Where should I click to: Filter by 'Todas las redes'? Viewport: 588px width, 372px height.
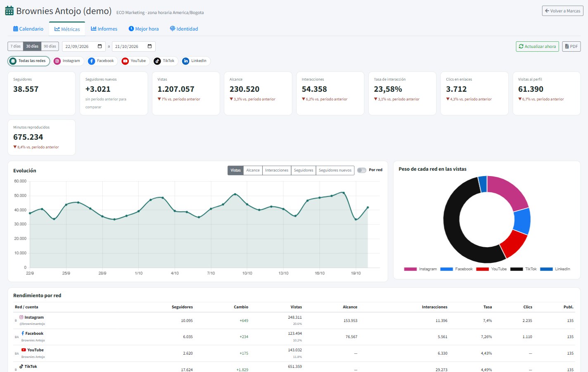tap(28, 61)
